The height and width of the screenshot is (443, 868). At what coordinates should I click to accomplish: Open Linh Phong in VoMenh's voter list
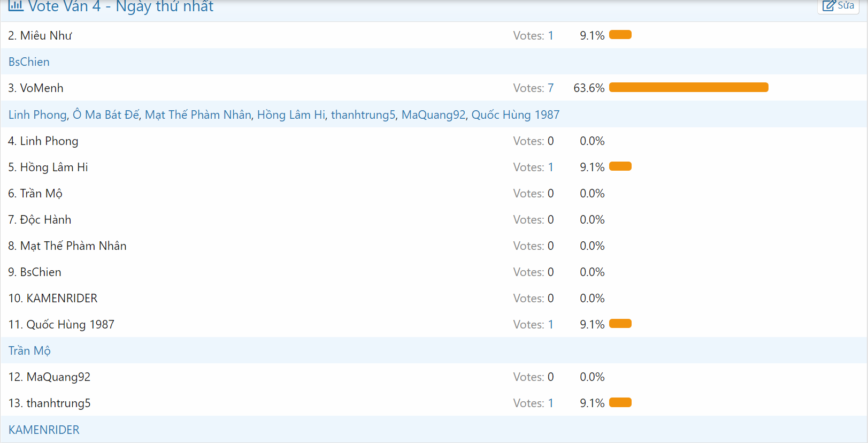[x=37, y=115]
